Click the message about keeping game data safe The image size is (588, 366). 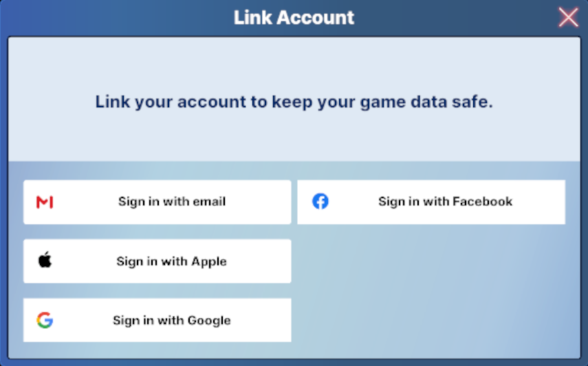point(294,102)
